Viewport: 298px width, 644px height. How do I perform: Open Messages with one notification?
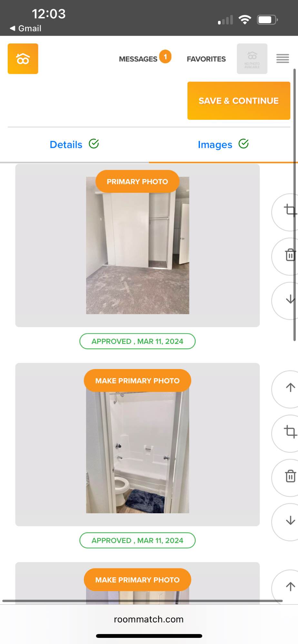click(x=145, y=58)
